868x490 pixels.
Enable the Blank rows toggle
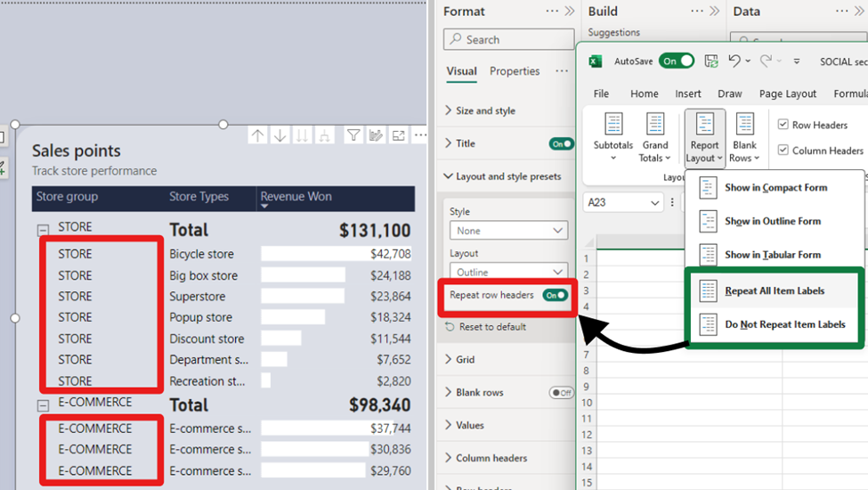561,393
